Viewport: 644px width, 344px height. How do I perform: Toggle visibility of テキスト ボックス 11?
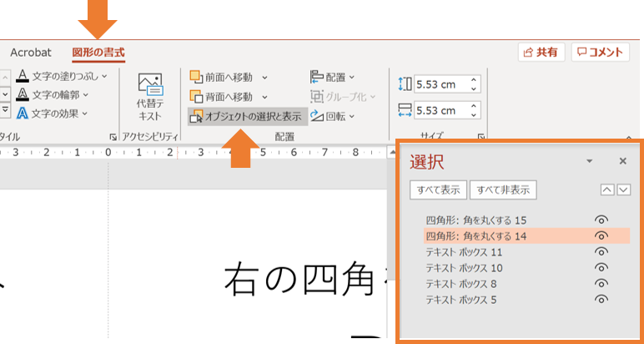tap(601, 252)
